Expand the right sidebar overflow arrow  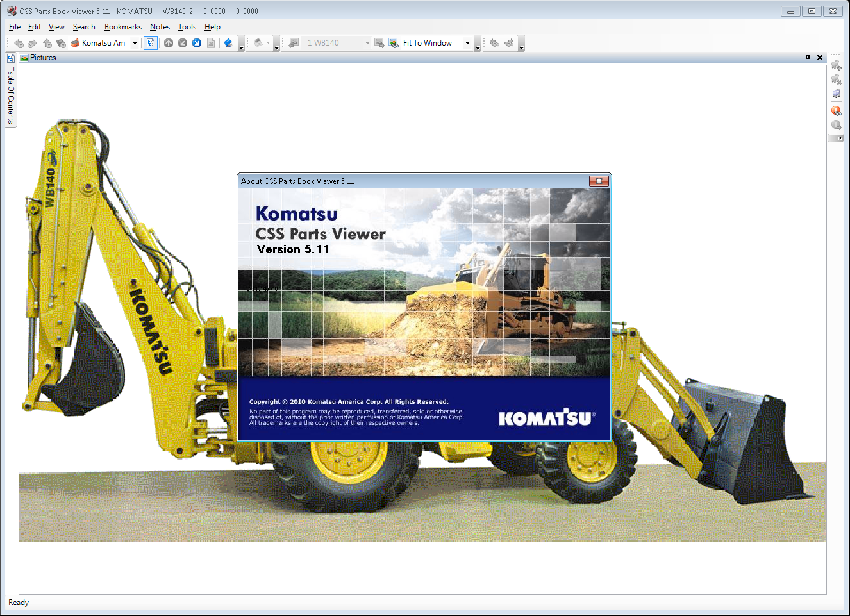tap(839, 138)
